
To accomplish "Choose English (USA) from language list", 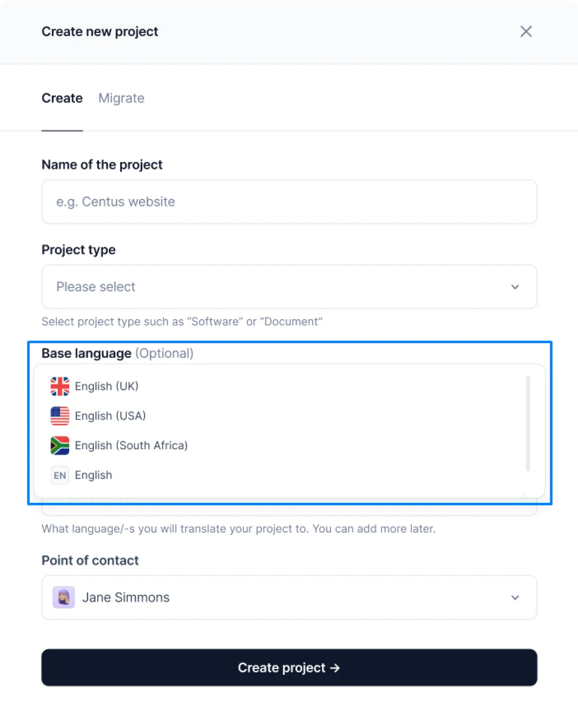I will pyautogui.click(x=110, y=416).
